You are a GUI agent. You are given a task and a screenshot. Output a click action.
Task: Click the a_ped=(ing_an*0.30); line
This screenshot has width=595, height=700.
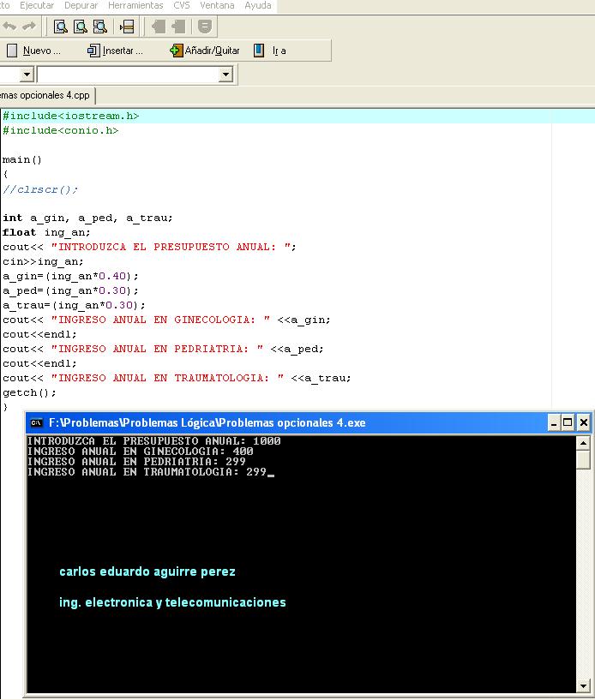[x=70, y=290]
